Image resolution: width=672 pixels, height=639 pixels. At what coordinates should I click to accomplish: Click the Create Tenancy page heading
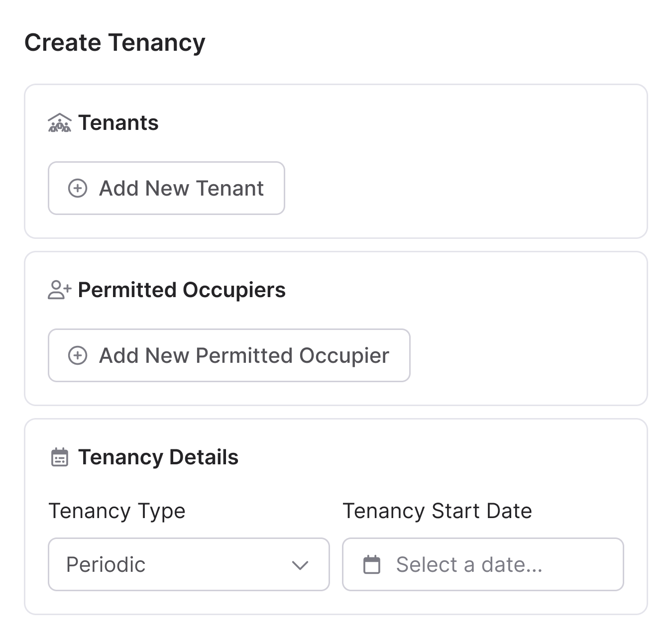pyautogui.click(x=115, y=42)
